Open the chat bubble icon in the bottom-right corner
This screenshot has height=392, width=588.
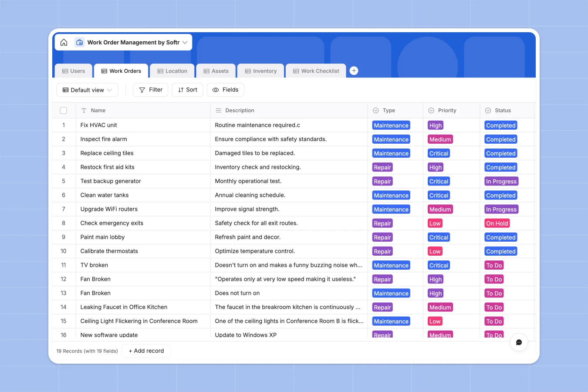coord(519,342)
